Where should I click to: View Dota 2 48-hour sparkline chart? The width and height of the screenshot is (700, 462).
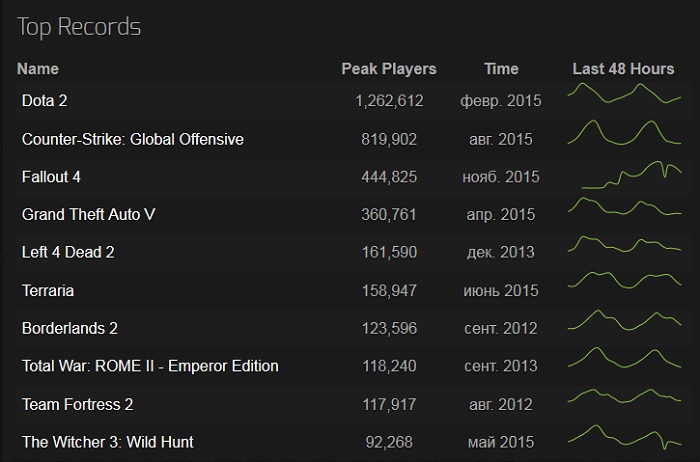click(623, 95)
